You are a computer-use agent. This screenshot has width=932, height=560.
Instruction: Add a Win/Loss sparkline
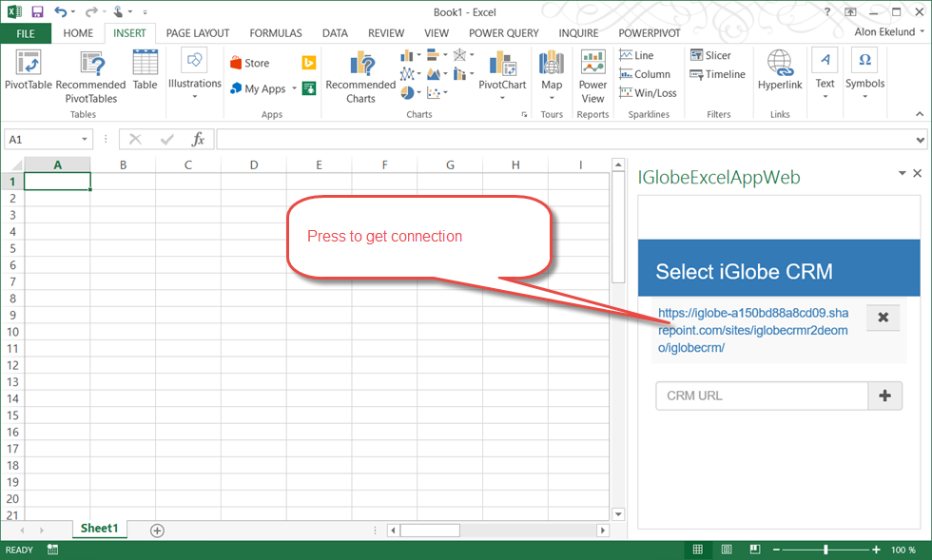648,93
